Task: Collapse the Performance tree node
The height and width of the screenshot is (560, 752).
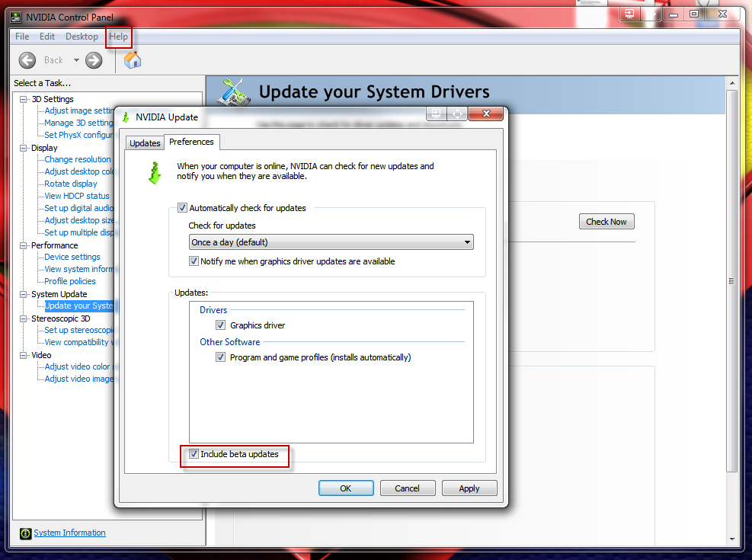Action: pyautogui.click(x=23, y=245)
